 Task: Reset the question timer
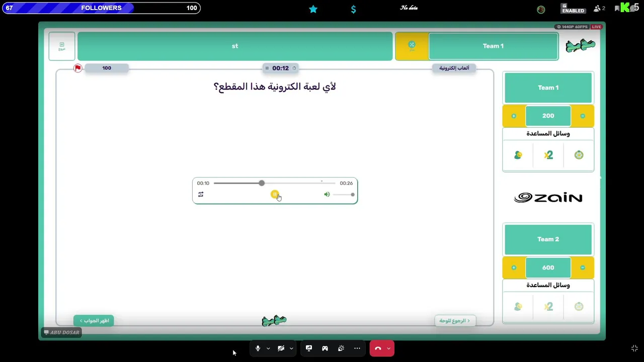(294, 68)
